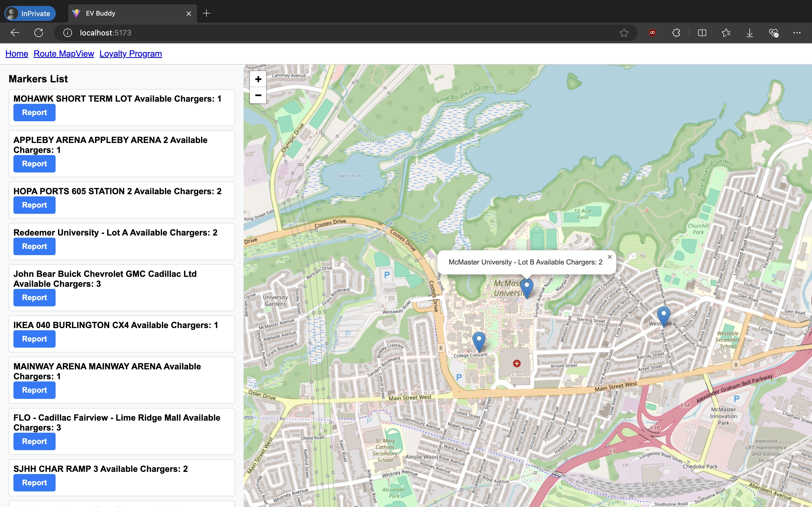This screenshot has width=812, height=507.
Task: Toggle split screen view icon
Action: point(702,33)
